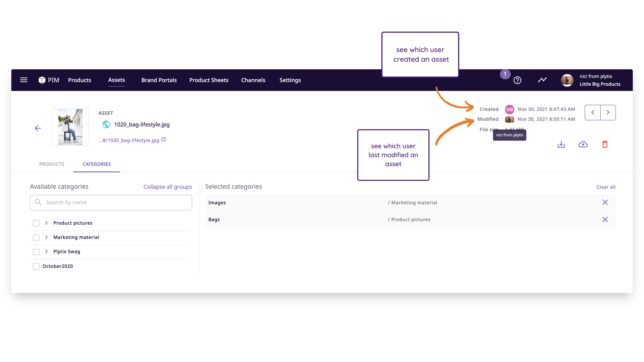Open the Product Sheets menu
Viewport: 644px width, 362px height.
click(x=209, y=80)
